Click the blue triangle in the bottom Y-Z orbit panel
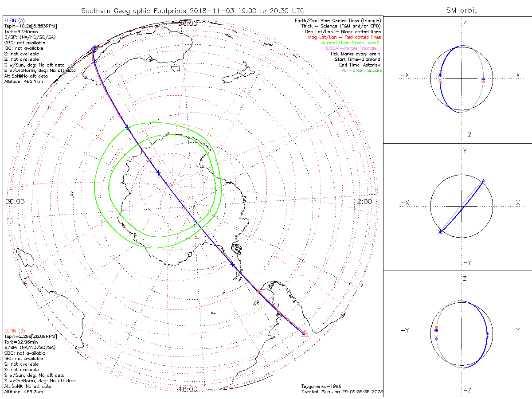This screenshot has width=532, height=399. [487, 334]
